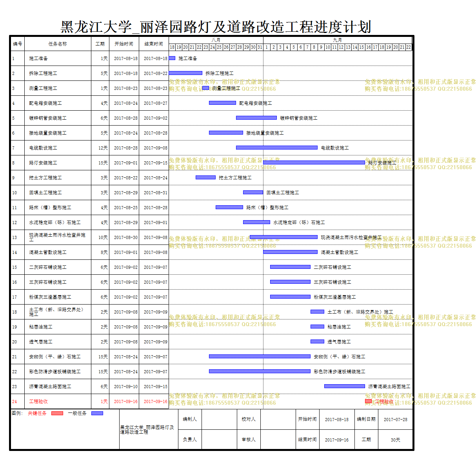The width and height of the screenshot is (476, 469).
Task: Select the Gantt bar for 电缆敷设施工
Action: tap(277, 148)
